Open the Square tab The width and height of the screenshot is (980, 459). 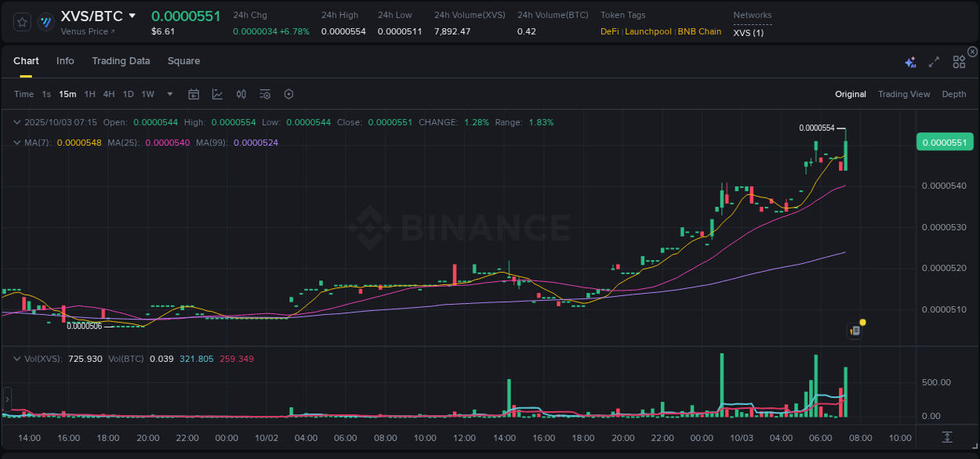(183, 61)
